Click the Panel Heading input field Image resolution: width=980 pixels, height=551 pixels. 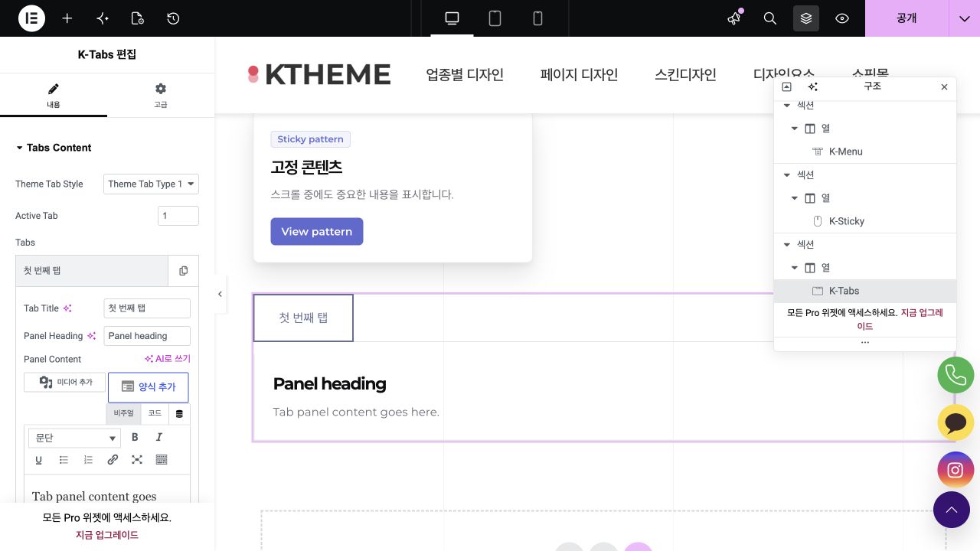click(147, 336)
